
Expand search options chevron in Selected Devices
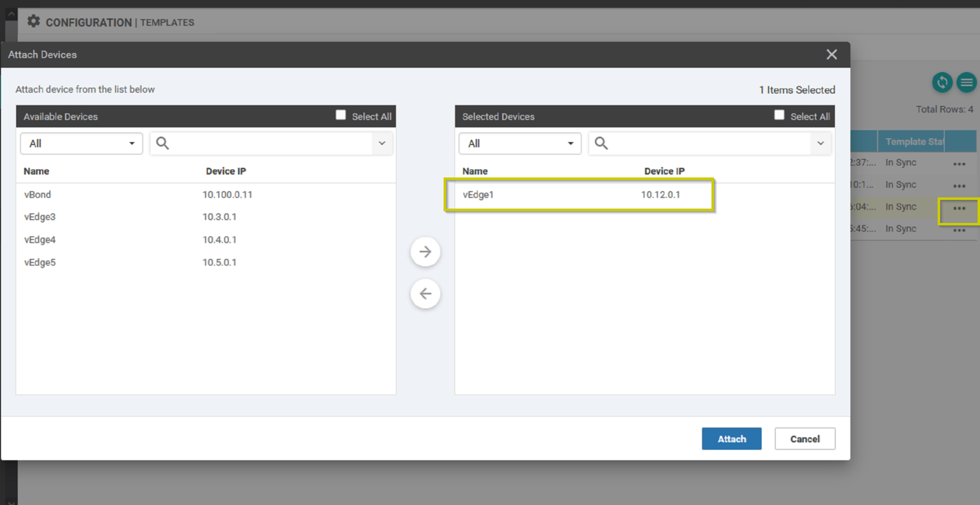[821, 143]
